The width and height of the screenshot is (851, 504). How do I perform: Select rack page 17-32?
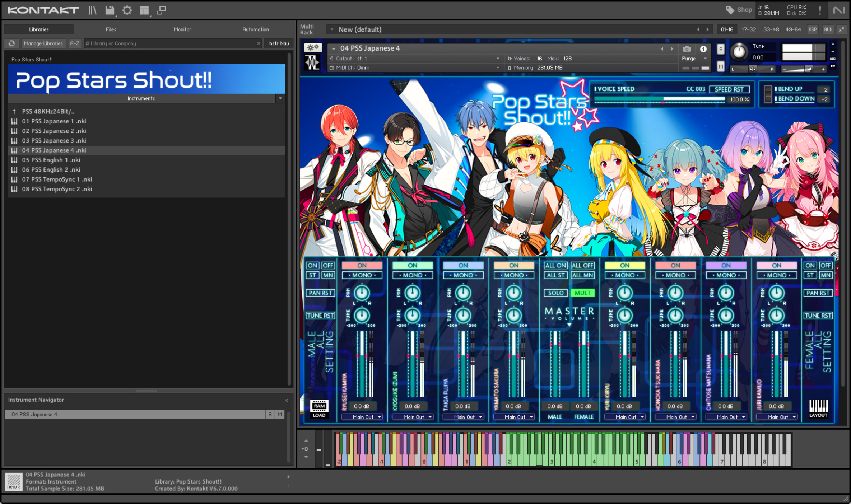pyautogui.click(x=749, y=29)
